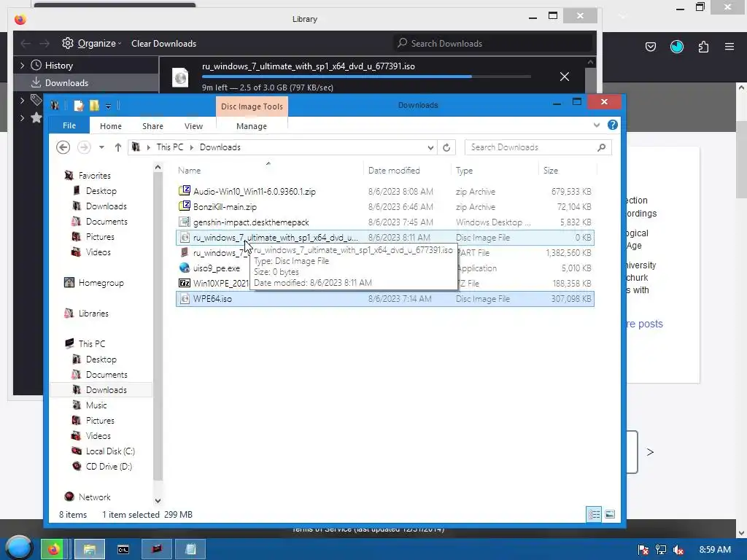747x560 pixels.
Task: Open the Manage ribbon tab
Action: pyautogui.click(x=252, y=126)
